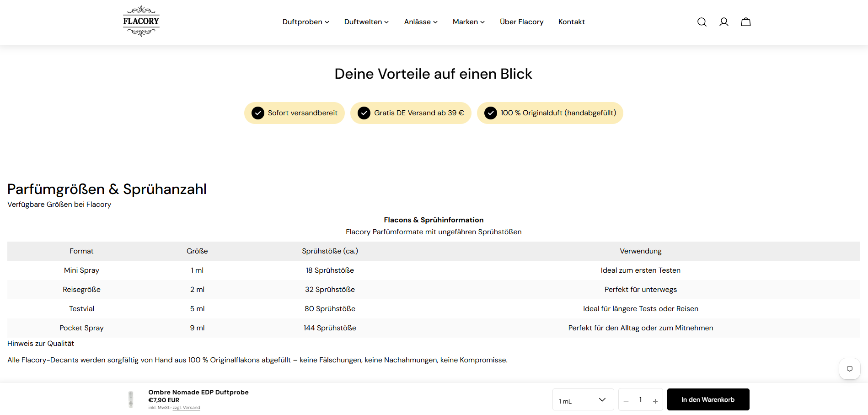Click the quantity input field
This screenshot has height=415, width=868.
pyautogui.click(x=640, y=400)
